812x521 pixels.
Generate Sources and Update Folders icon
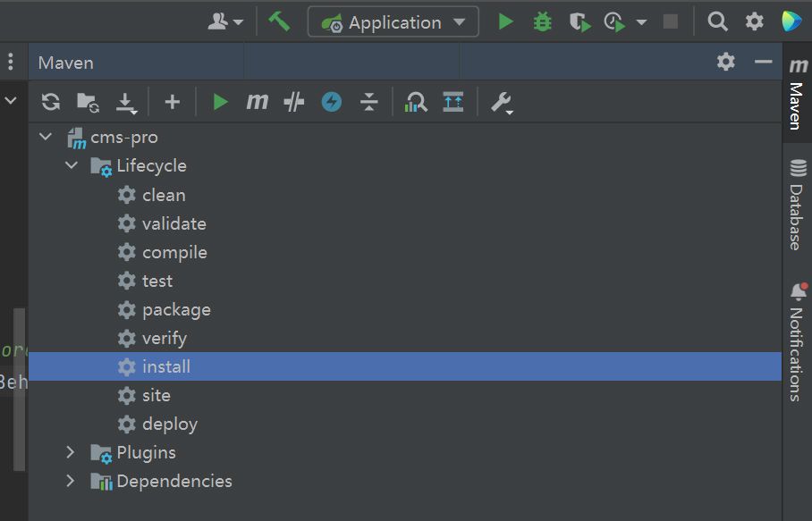(x=88, y=103)
